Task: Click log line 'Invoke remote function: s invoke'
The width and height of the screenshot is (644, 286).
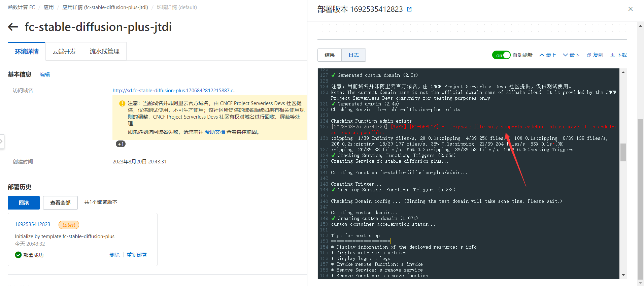Action: pyautogui.click(x=377, y=264)
